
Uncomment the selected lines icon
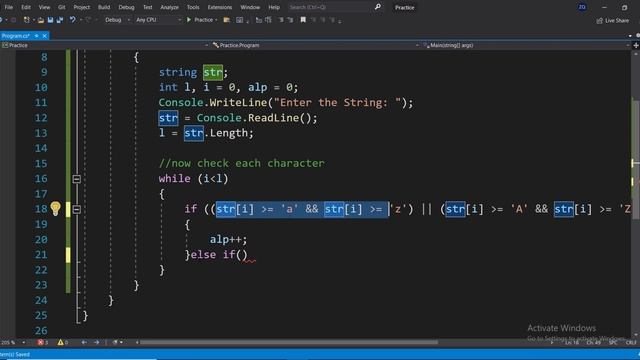[x=290, y=20]
